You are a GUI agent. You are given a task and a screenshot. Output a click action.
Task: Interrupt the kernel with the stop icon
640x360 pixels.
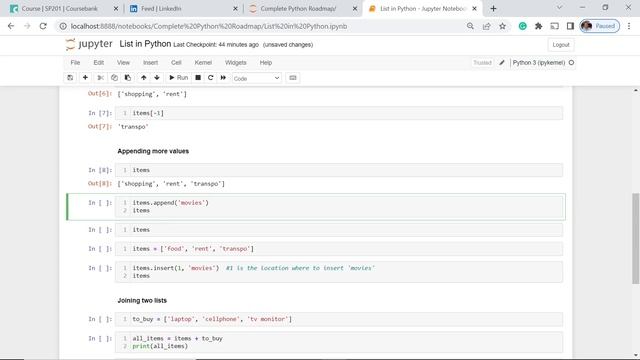pos(198,78)
